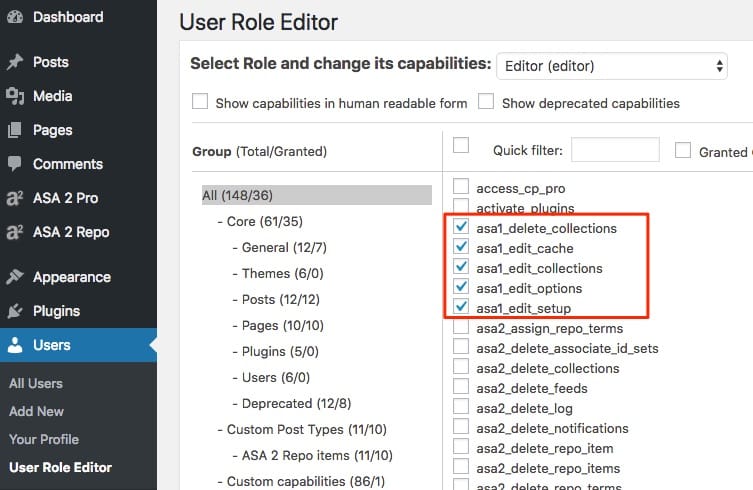This screenshot has height=490, width=753.
Task: Click the Pages icon in sidebar
Action: (15, 130)
